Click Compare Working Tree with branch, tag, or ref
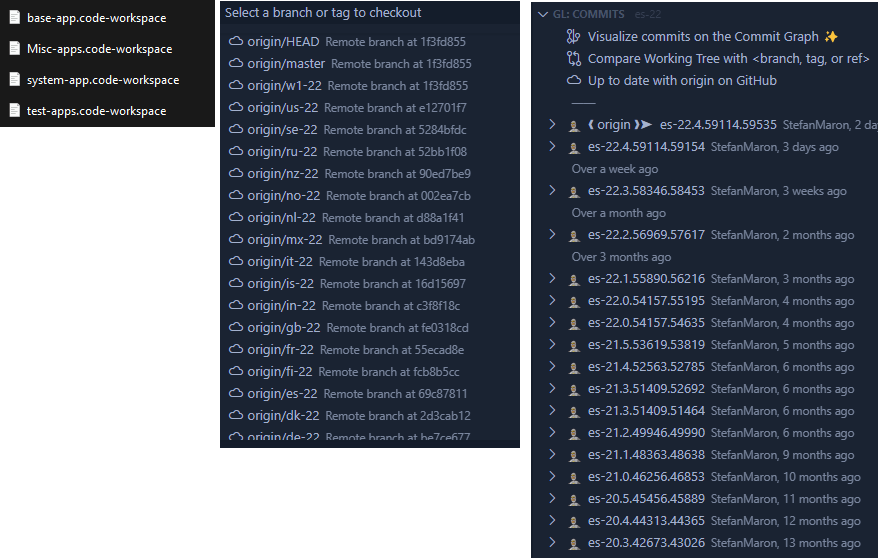 click(728, 59)
